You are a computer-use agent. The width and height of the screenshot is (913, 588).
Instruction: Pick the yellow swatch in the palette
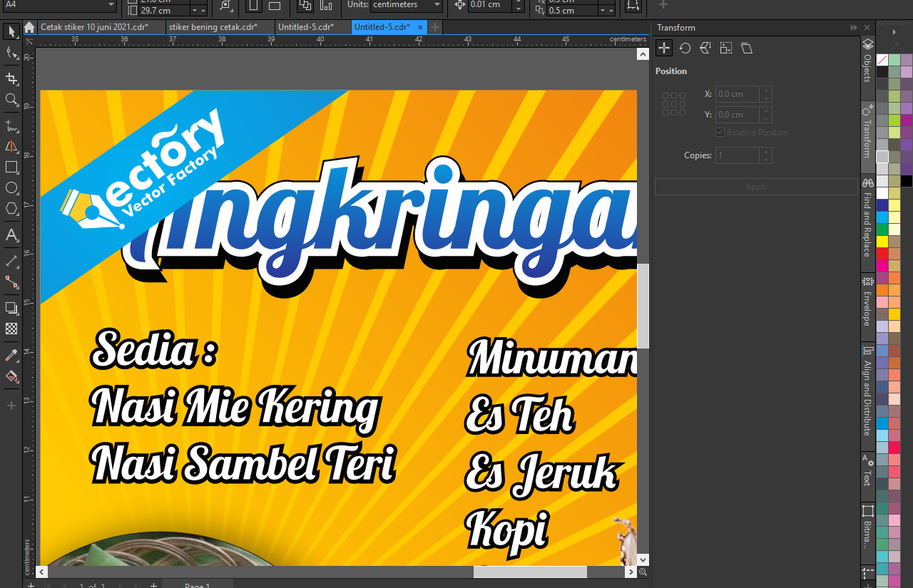[882, 241]
